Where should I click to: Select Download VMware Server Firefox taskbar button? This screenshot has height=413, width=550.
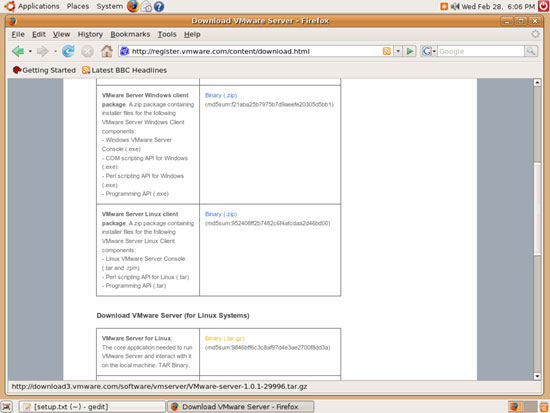point(241,407)
